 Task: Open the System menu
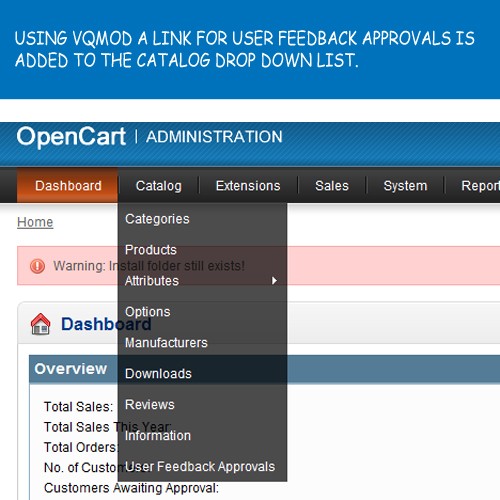405,186
